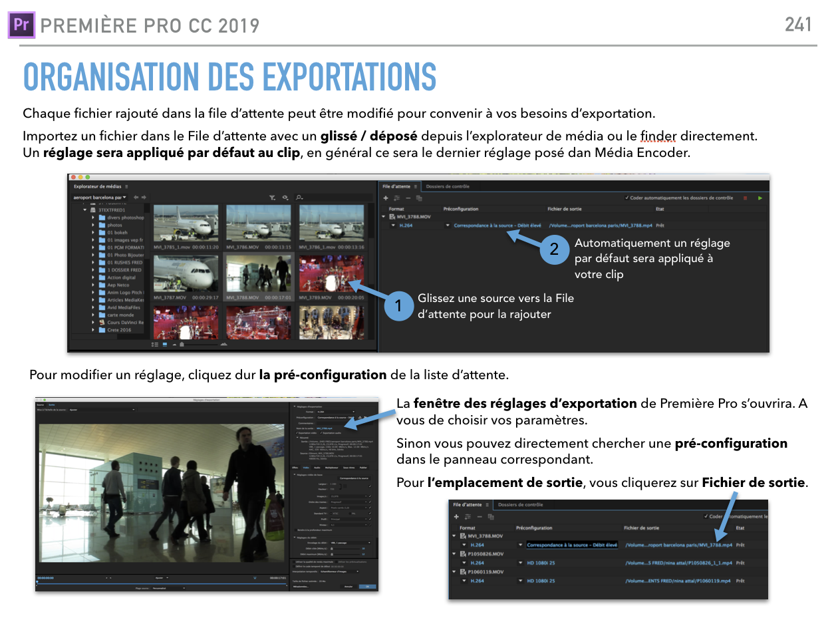Open the H.264 format dropdown for MVI_3788.MOV
Viewport: 840px width, 618px height.
tap(393, 226)
